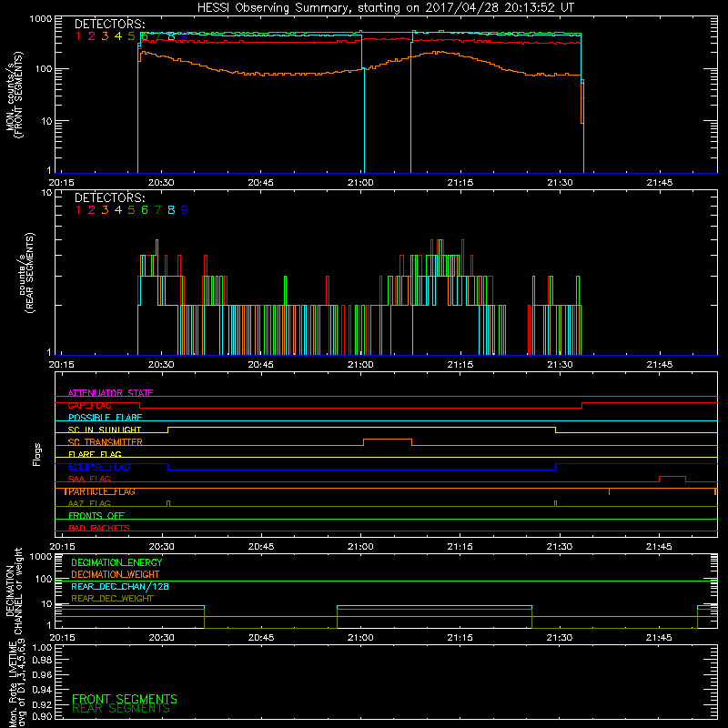Select green detector 6 in rear segments legend

coord(145,210)
